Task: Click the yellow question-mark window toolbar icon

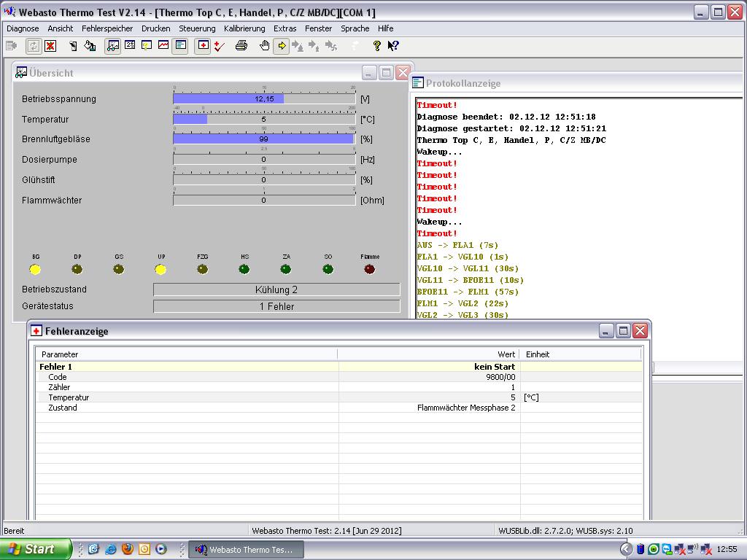Action: (147, 45)
